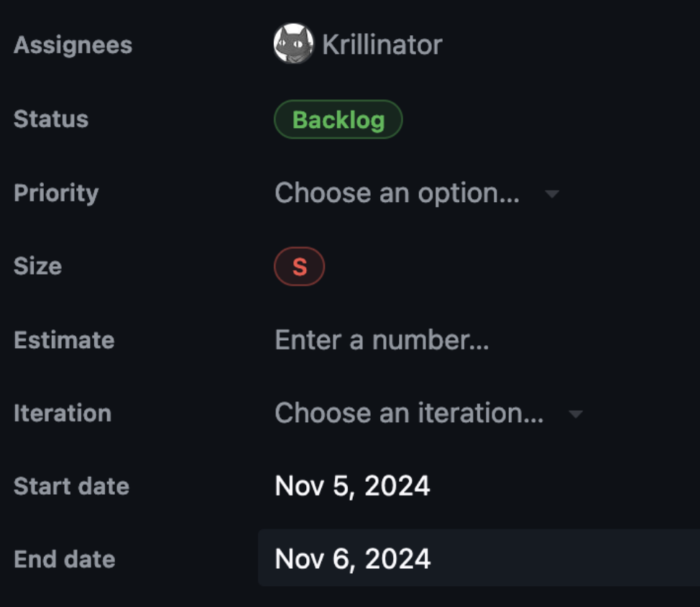Click the Status field label
The image size is (700, 607).
(50, 119)
